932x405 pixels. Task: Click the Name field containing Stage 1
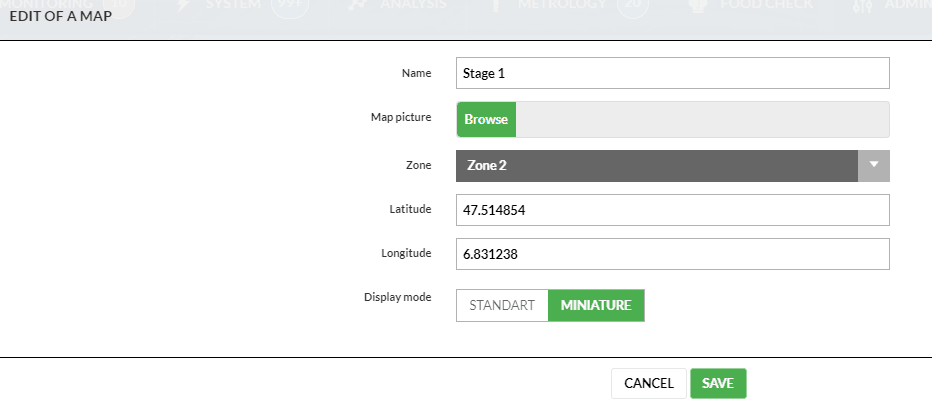[x=672, y=73]
